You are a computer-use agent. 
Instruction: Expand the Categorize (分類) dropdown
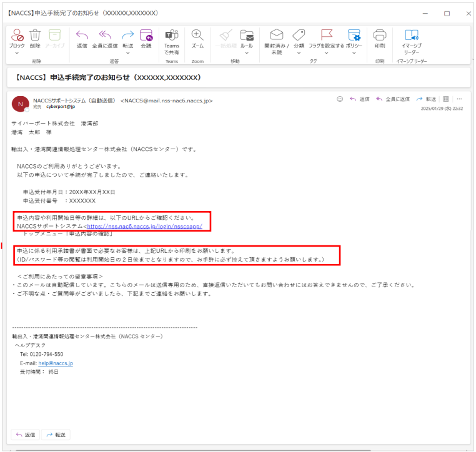[x=299, y=53]
